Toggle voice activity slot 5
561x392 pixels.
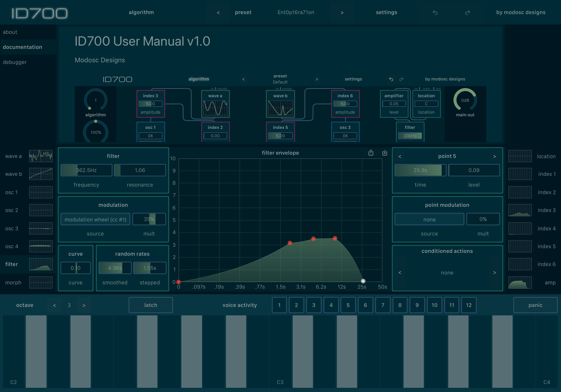[348, 305]
